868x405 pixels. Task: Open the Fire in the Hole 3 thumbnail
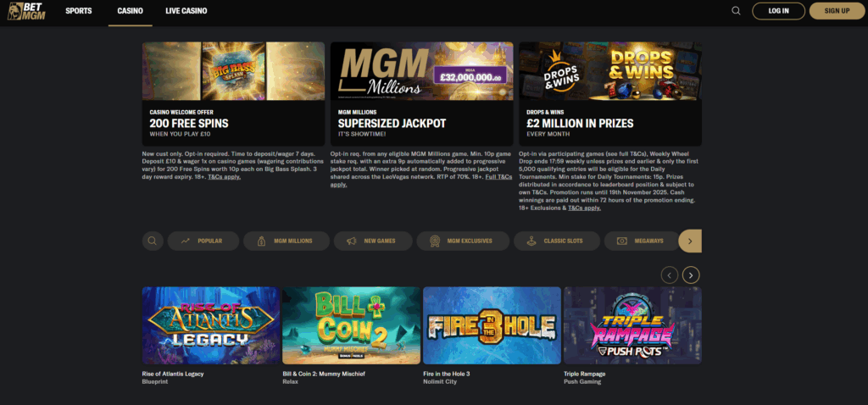pyautogui.click(x=492, y=325)
